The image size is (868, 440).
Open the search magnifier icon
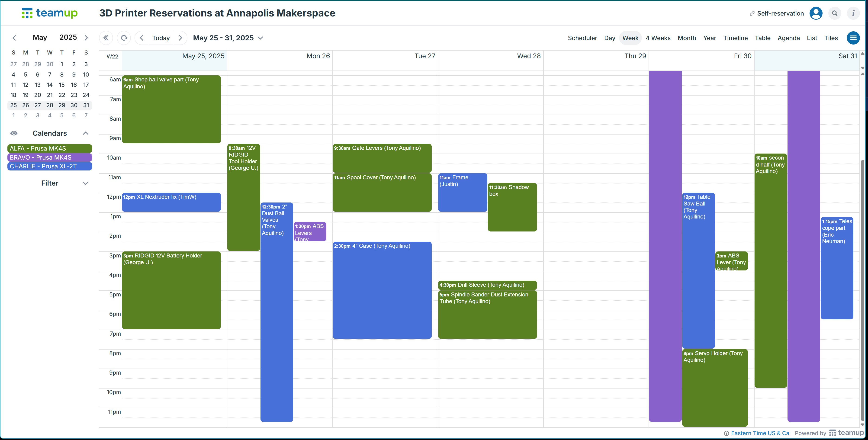pyautogui.click(x=835, y=13)
